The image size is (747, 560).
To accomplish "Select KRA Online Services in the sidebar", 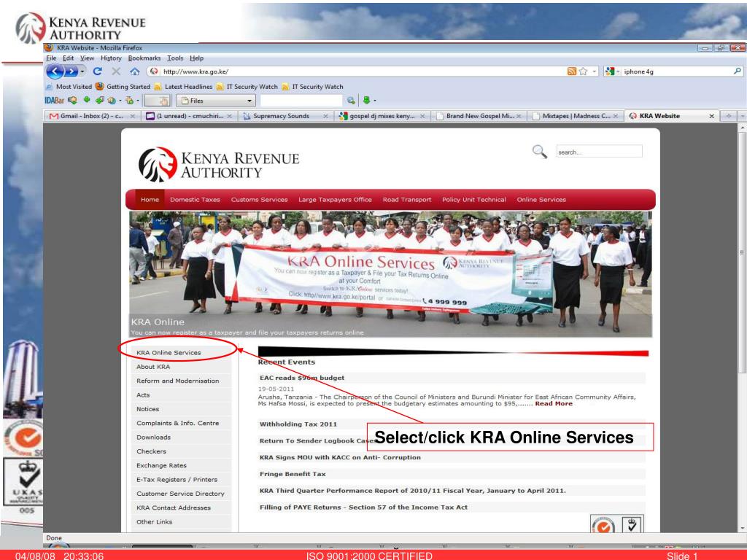I will [x=169, y=353].
